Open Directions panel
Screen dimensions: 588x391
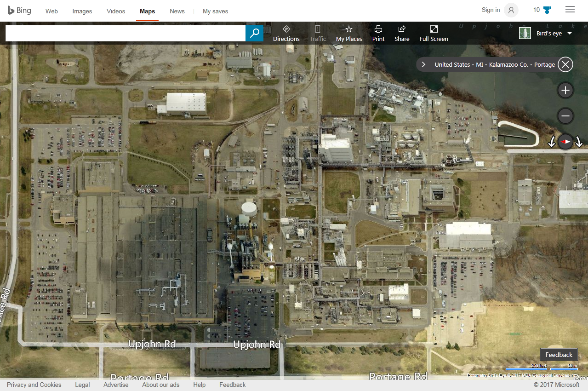(286, 34)
